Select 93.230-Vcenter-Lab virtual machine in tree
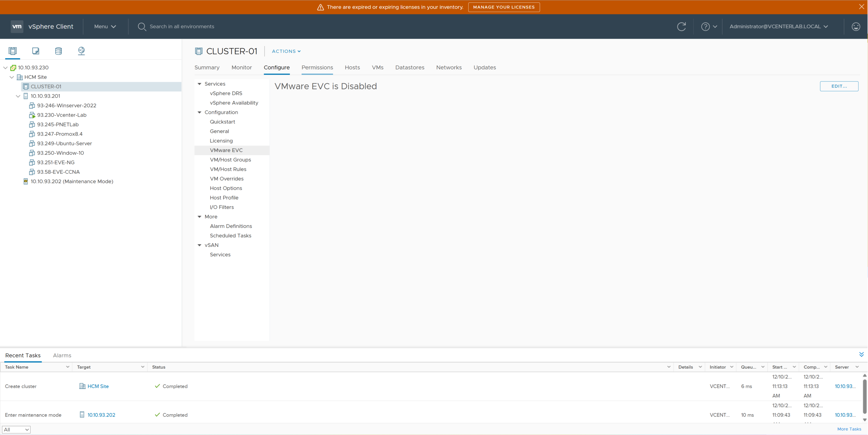 (x=62, y=115)
